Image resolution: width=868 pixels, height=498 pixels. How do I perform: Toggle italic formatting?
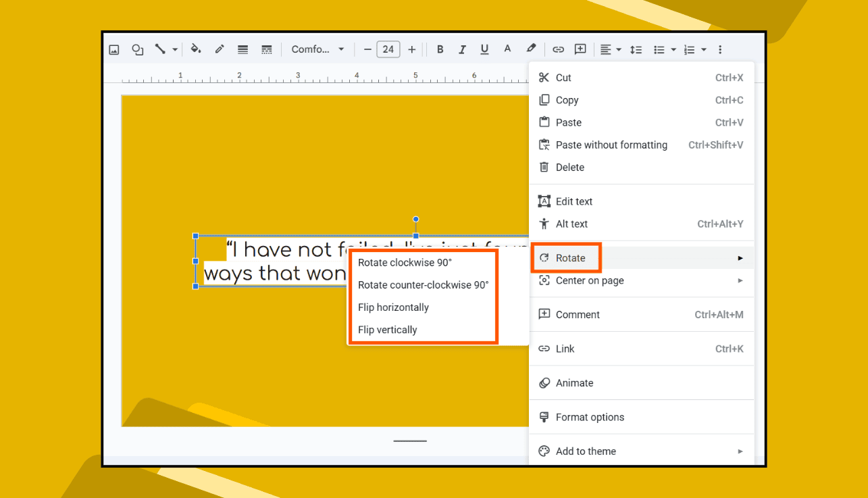462,49
